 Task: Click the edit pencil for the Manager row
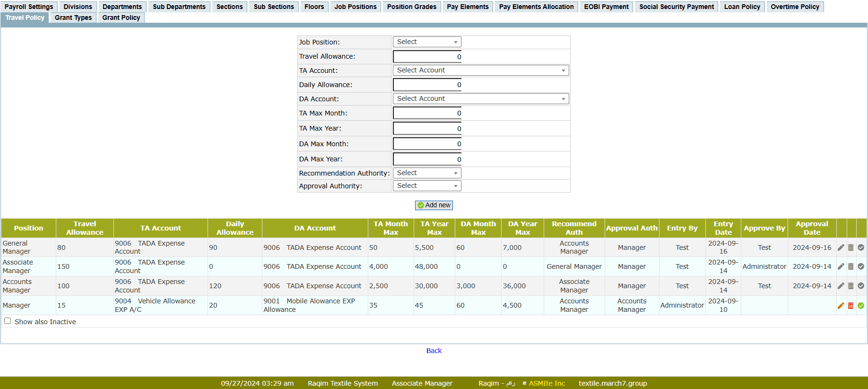pyautogui.click(x=841, y=306)
